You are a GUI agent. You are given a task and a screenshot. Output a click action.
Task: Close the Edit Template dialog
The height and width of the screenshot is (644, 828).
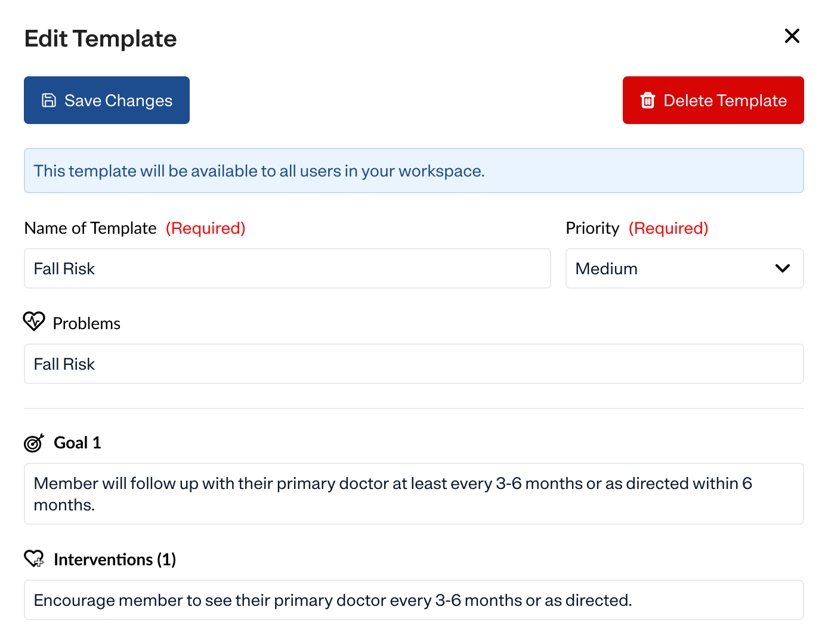pos(792,36)
